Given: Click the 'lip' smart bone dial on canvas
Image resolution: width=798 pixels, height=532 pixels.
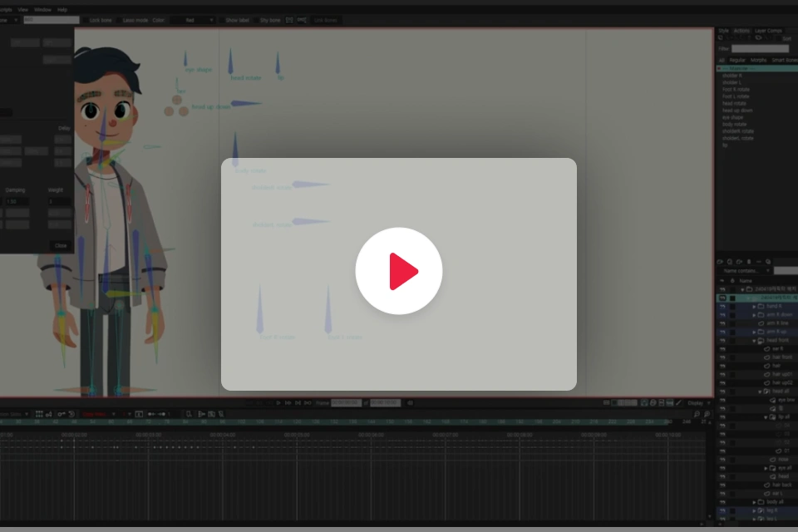Looking at the screenshot, I should 278,63.
